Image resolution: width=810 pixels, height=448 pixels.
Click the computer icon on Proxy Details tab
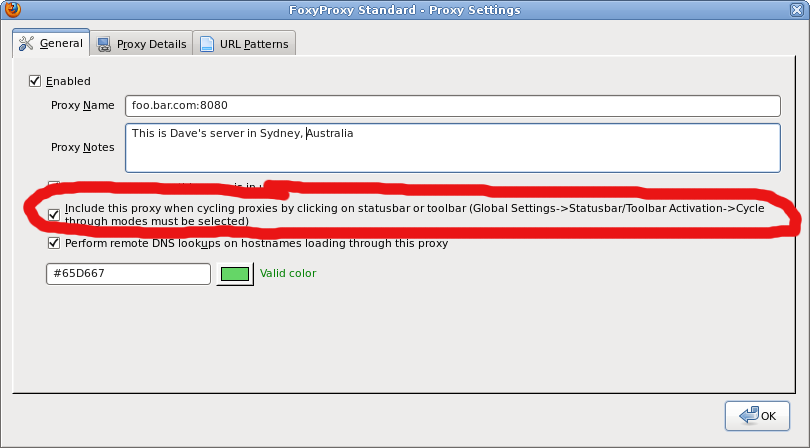click(104, 44)
